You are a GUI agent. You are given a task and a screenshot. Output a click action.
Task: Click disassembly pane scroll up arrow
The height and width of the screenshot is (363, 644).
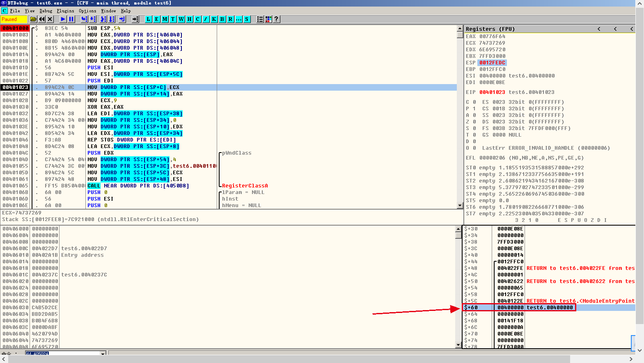pyautogui.click(x=460, y=28)
